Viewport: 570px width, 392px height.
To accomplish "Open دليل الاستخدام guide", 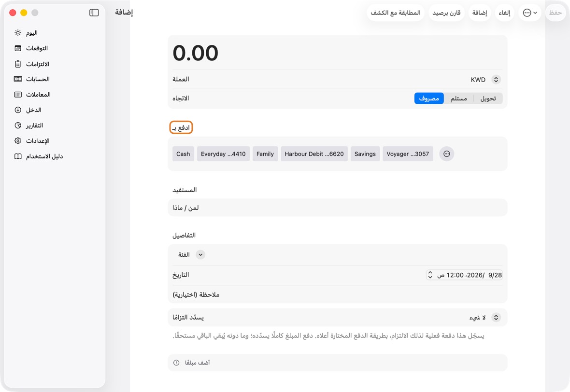I will [x=44, y=156].
